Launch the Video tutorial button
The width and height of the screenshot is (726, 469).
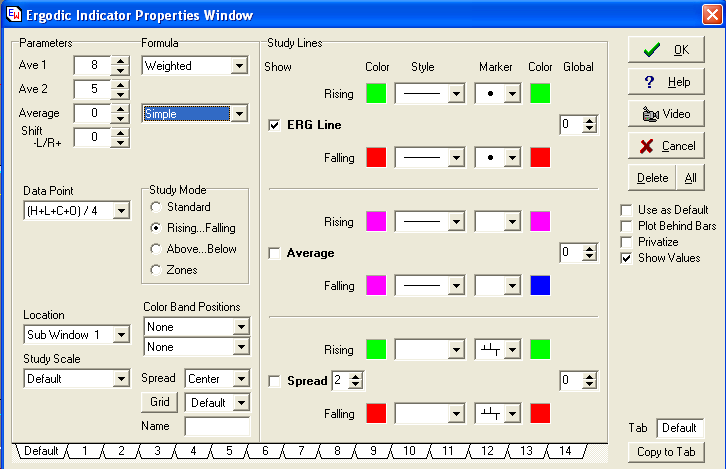click(x=666, y=114)
